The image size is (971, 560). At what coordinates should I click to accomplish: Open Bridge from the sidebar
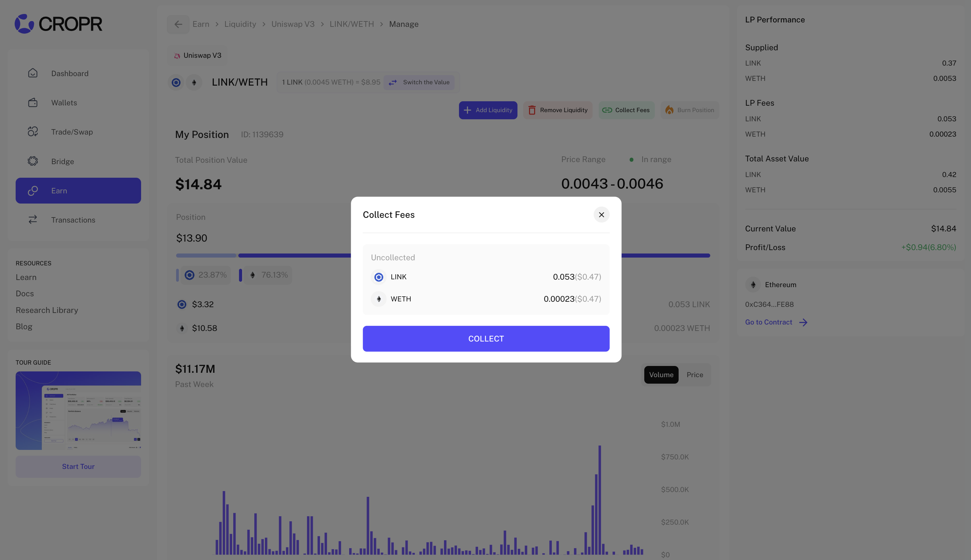click(78, 161)
